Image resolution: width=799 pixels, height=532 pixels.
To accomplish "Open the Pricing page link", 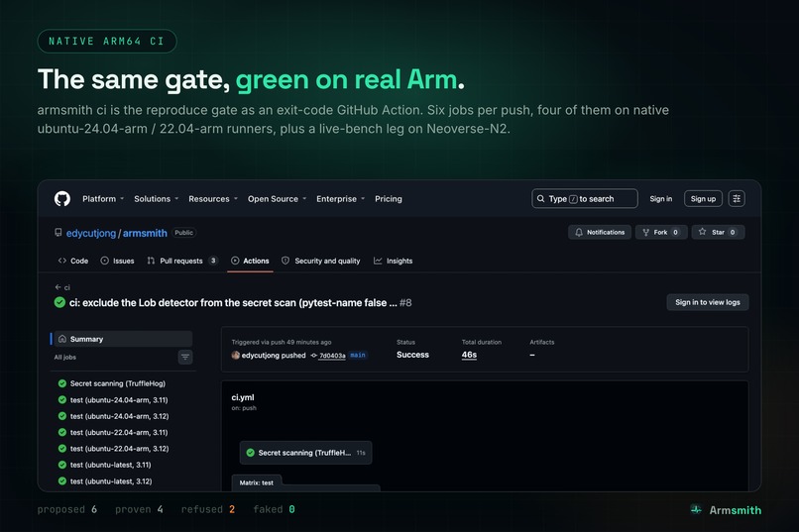I will click(x=389, y=199).
